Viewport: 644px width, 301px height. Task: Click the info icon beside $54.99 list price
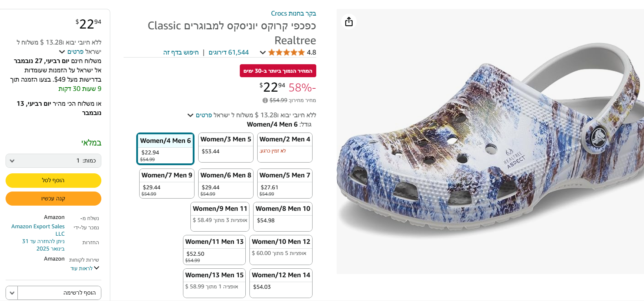click(x=265, y=100)
